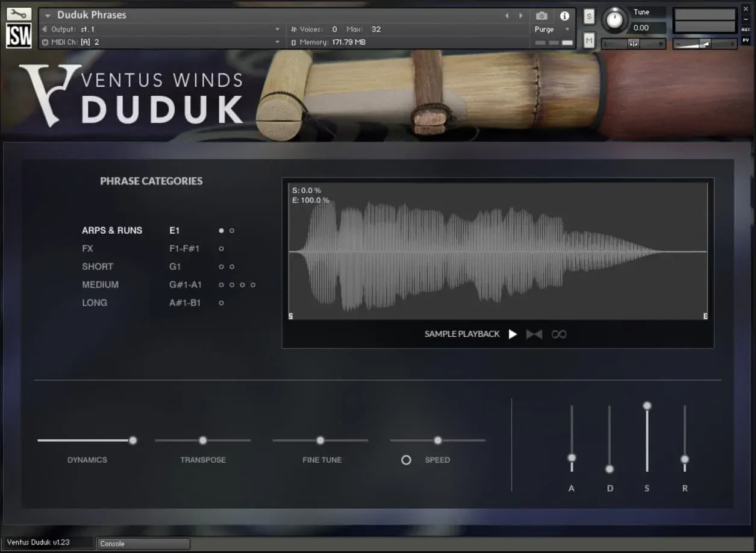Select first dot in SHORT row
The height and width of the screenshot is (553, 756).
[x=221, y=266]
